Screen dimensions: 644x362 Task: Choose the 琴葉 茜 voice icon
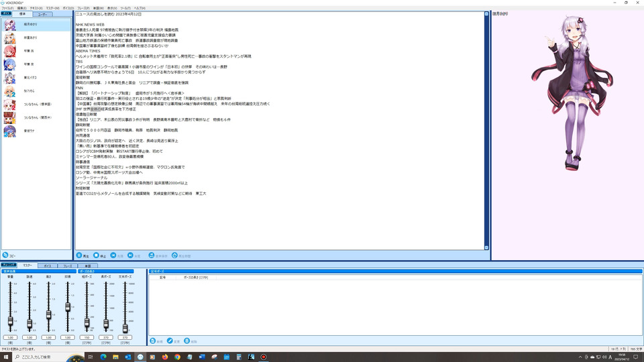[10, 52]
